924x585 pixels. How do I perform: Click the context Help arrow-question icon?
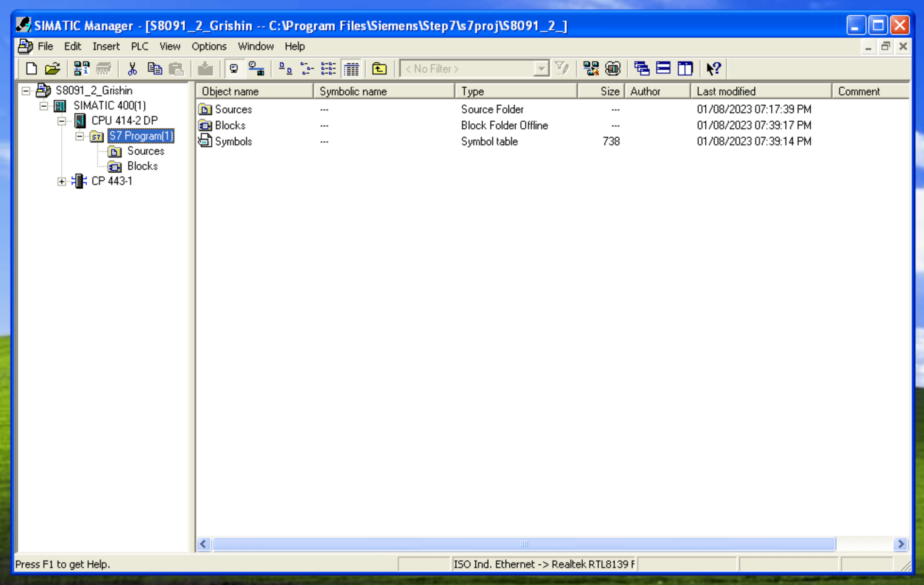click(x=714, y=69)
